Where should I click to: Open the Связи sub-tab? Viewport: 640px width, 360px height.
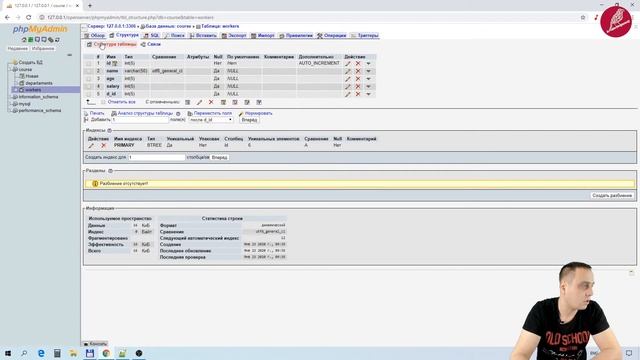click(151, 44)
